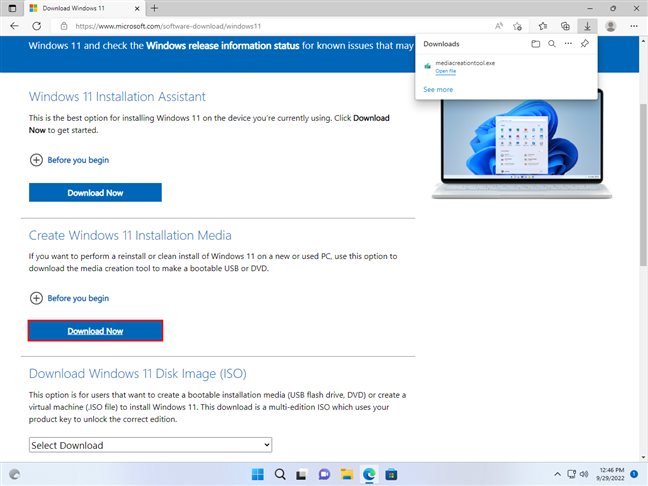The height and width of the screenshot is (486, 648).
Task: Open Task View on the taskbar
Action: click(302, 474)
